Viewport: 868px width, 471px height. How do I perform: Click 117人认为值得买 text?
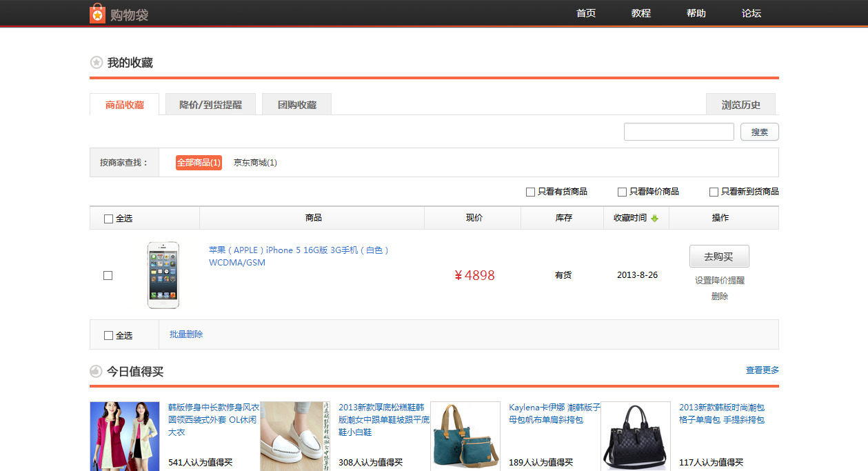point(711,463)
